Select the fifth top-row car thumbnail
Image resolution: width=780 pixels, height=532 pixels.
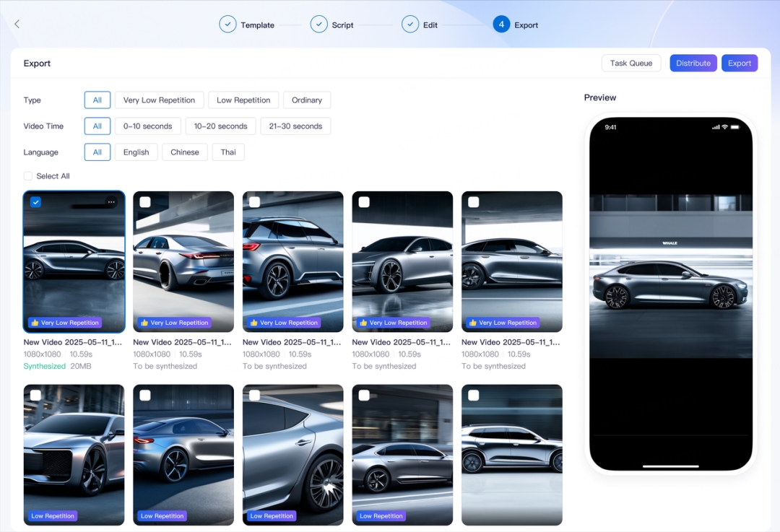coord(512,261)
